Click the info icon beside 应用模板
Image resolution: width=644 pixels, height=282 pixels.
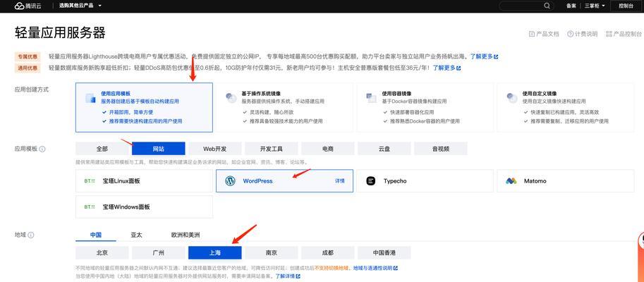tap(42, 149)
